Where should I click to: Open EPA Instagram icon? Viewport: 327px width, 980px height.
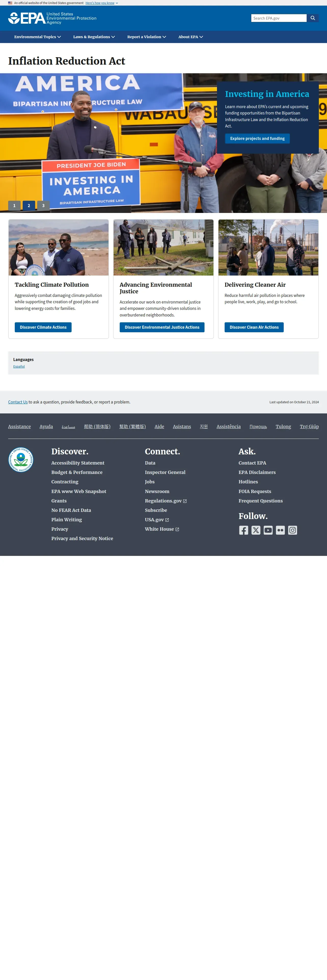point(292,530)
